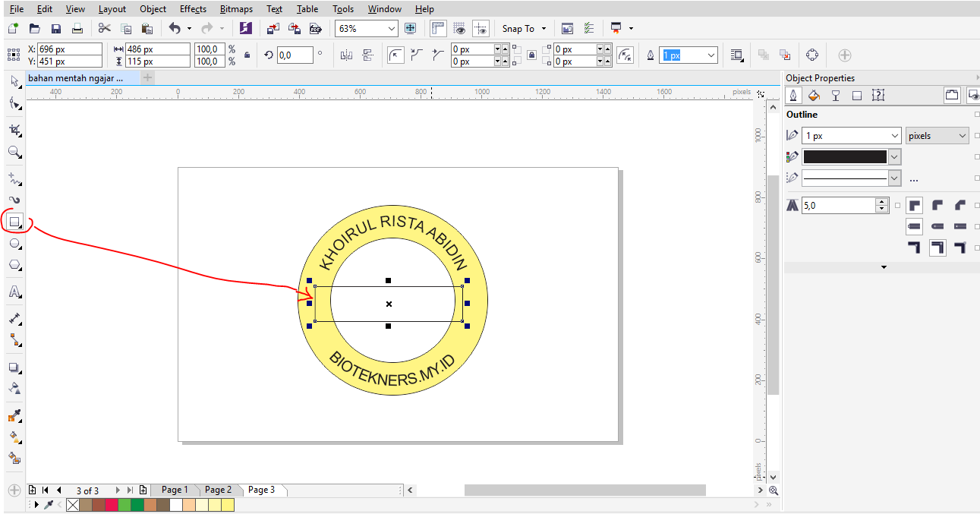The width and height of the screenshot is (980, 514).
Task: Select the Ellipse tool
Action: coord(14,244)
